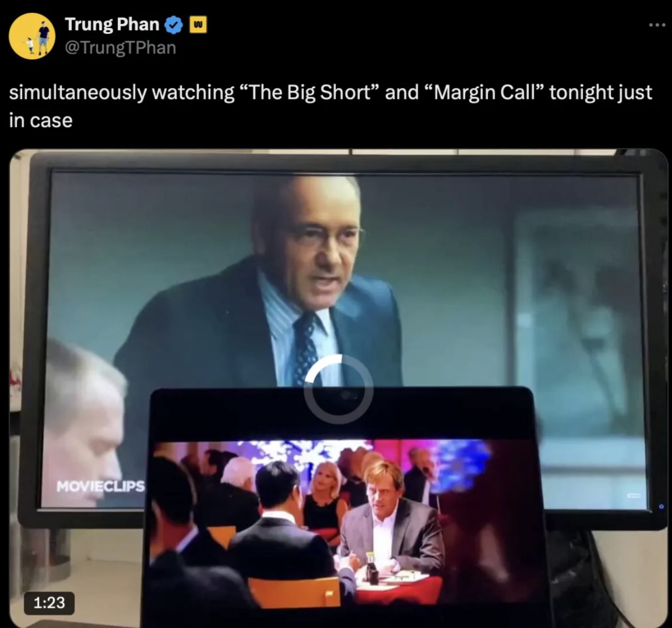Click the words "in case" in tweet
The width and height of the screenshot is (672, 628).
click(41, 121)
